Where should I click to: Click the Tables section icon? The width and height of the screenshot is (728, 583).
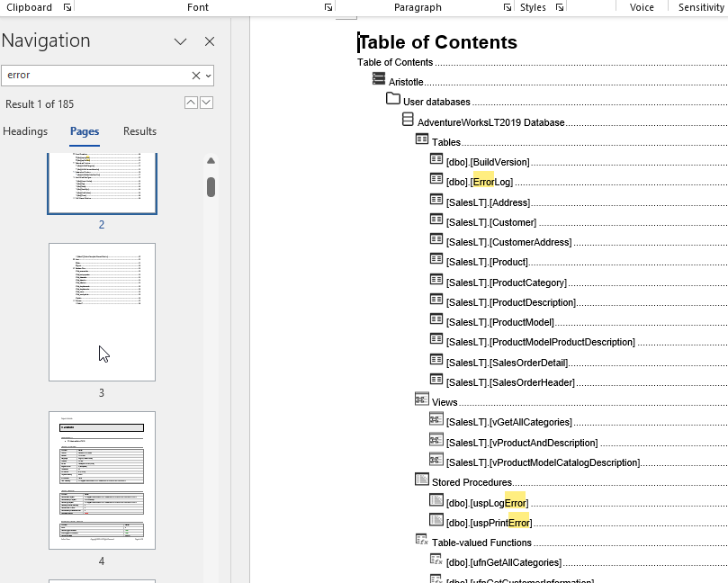(x=422, y=139)
